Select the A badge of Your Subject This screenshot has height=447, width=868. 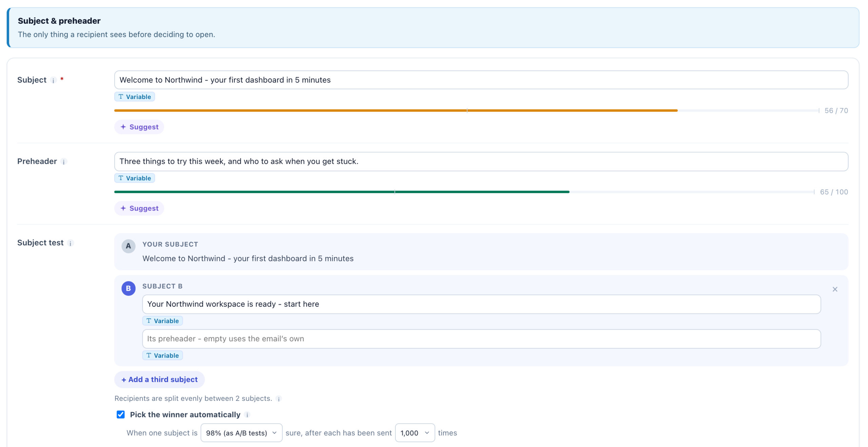[x=129, y=246]
